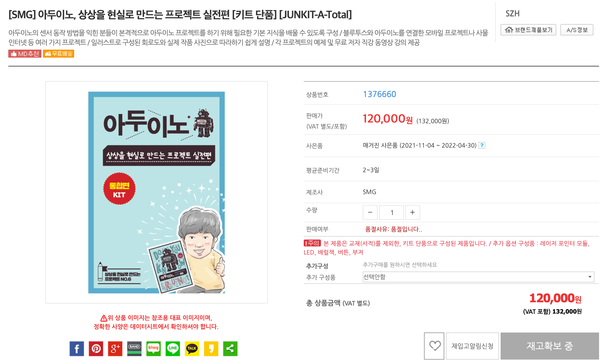Click the 재고확보 중 button
The image size is (603, 364).
pos(550,346)
